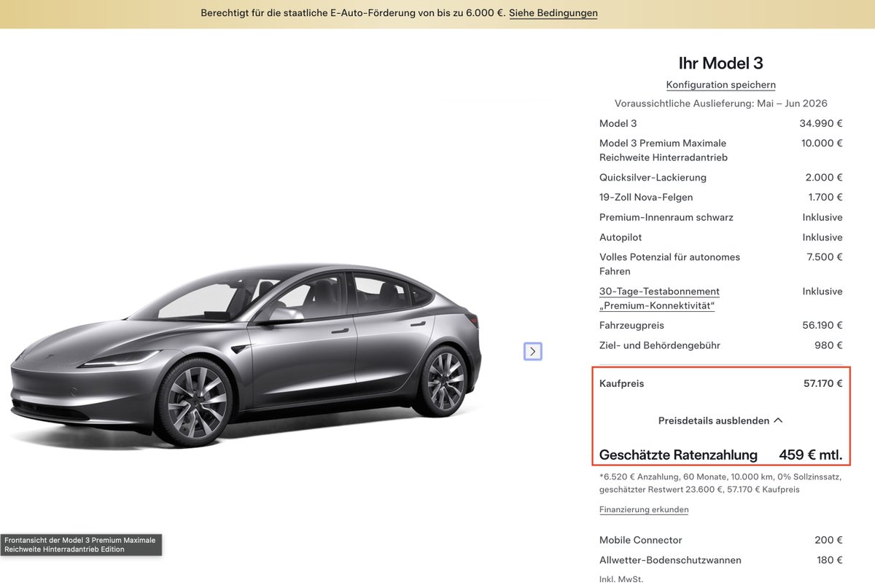The height and width of the screenshot is (588, 875).
Task: Click Volles Potenzial für autonomes Fahren text
Action: 669,264
